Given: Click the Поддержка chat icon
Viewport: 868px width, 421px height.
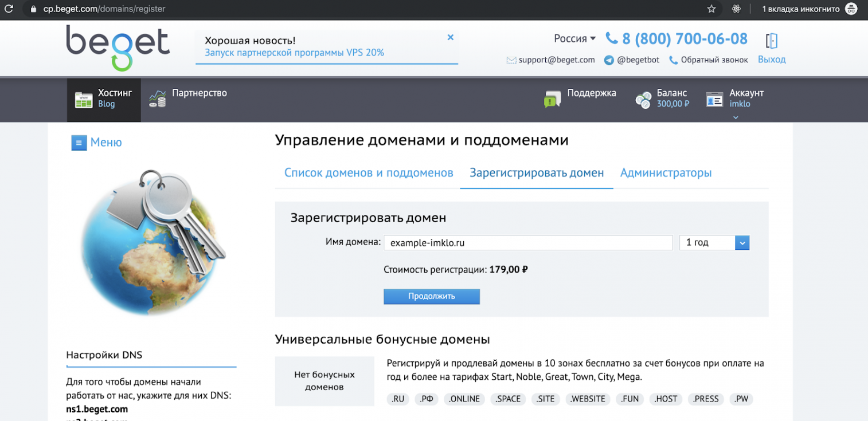Looking at the screenshot, I should (553, 99).
